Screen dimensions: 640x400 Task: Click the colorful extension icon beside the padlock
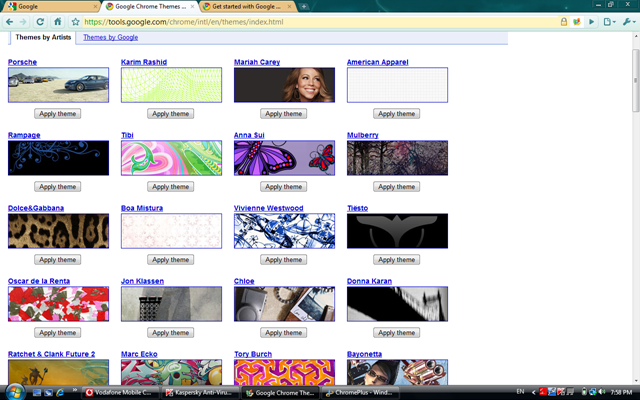577,22
